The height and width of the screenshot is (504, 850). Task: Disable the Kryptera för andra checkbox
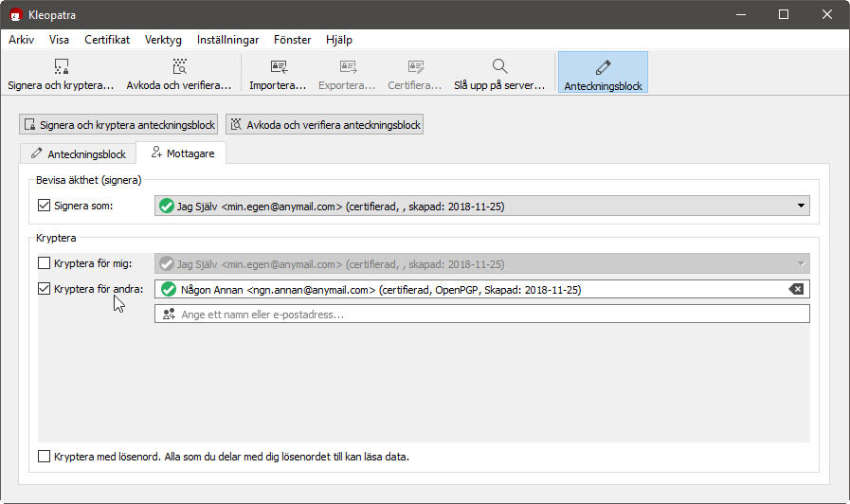[44, 289]
